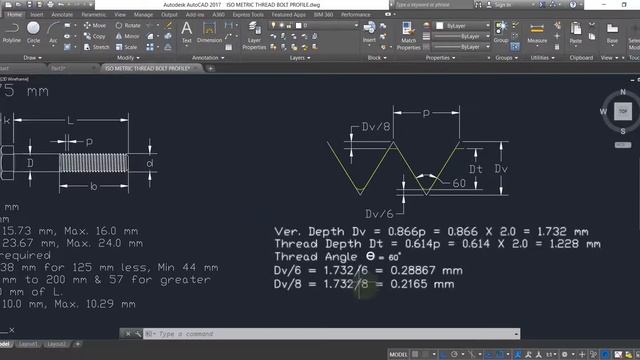The image size is (640, 360).
Task: Click the Table icon in Annotation
Action: tap(229, 47)
